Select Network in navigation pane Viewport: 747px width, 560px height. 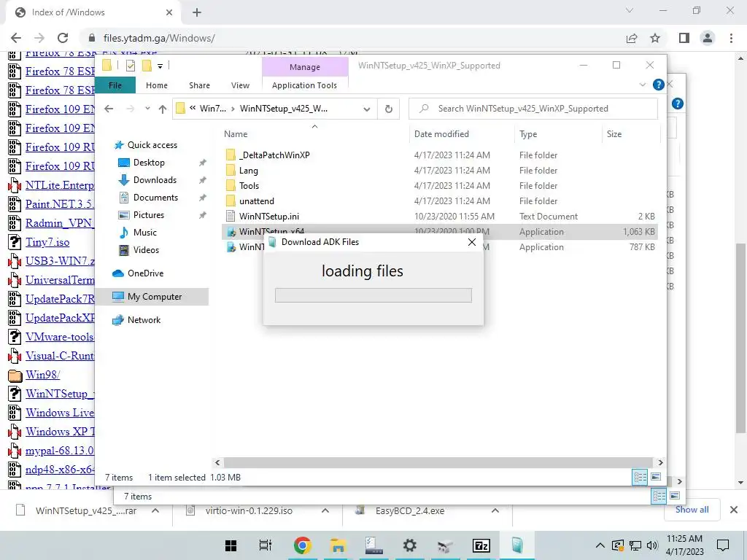144,320
